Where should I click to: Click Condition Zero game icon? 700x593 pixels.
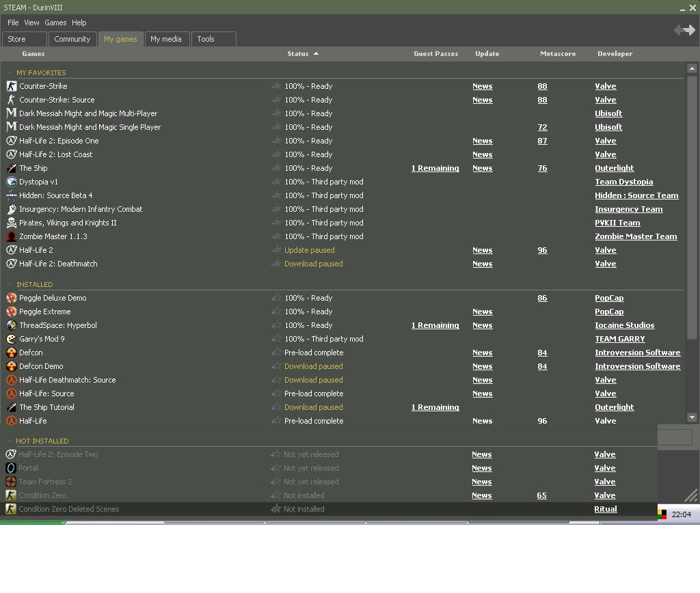[x=11, y=495]
